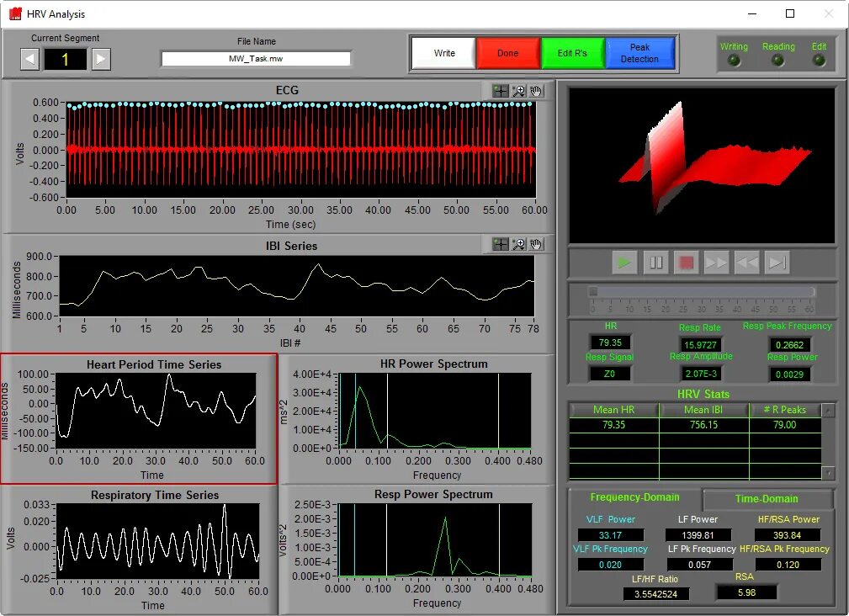Play the 3D waveform animation
Viewport: 849px width, 616px height.
pos(624,263)
